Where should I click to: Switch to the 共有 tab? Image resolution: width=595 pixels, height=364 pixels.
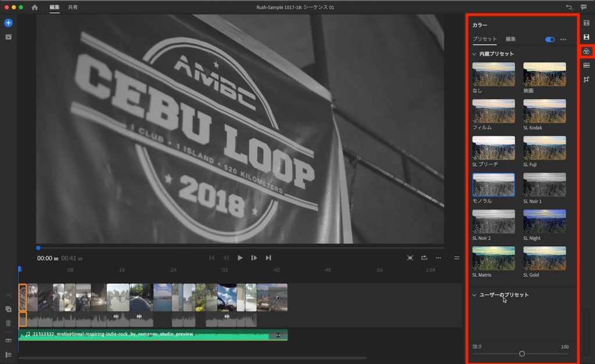tap(73, 8)
